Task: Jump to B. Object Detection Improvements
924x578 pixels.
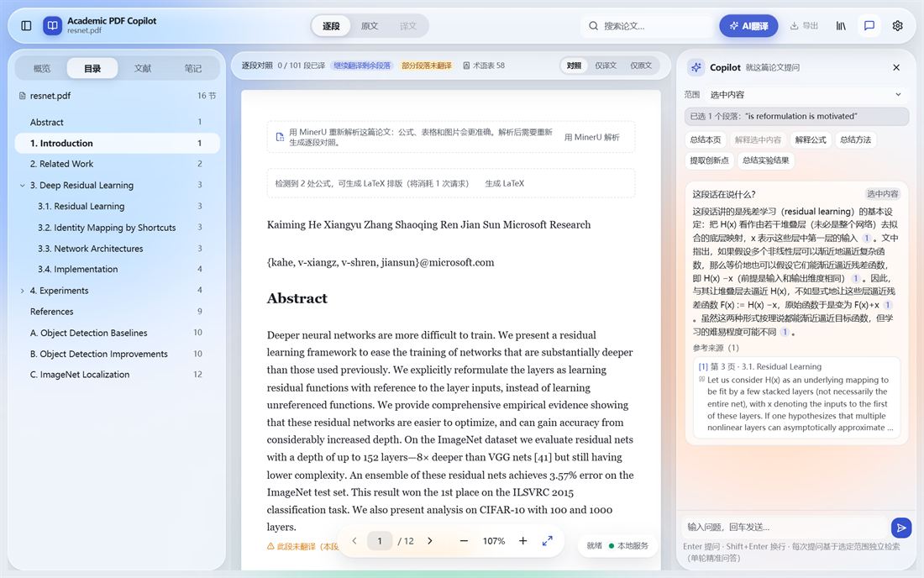Action: click(118, 354)
